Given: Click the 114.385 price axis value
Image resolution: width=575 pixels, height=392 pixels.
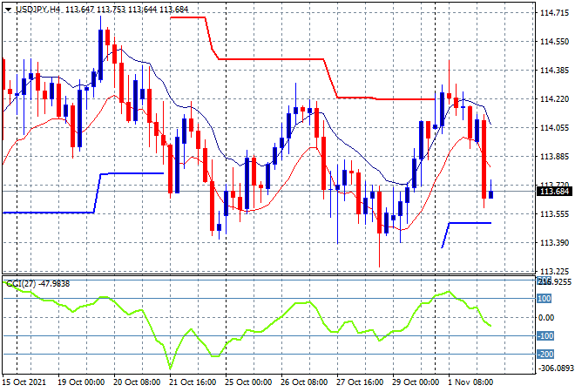Looking at the screenshot, I should coord(554,70).
